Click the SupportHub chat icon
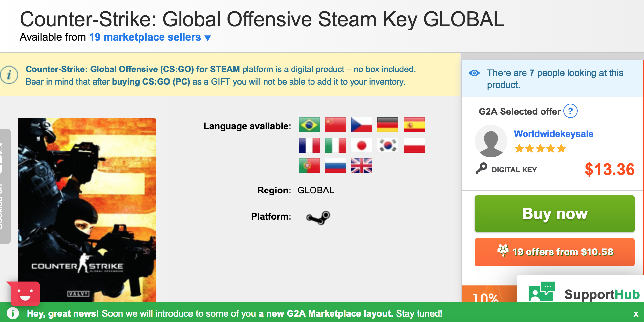Image resolution: width=644 pixels, height=322 pixels. coord(542,291)
